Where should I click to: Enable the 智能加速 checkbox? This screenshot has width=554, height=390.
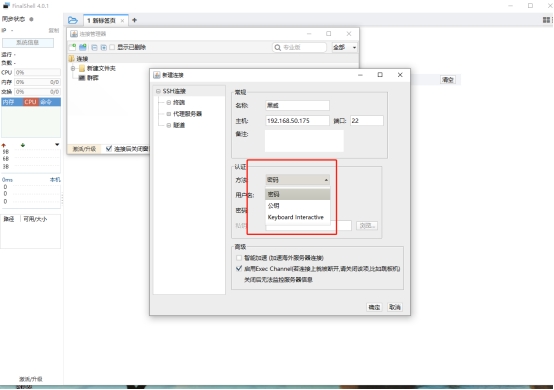coord(239,258)
